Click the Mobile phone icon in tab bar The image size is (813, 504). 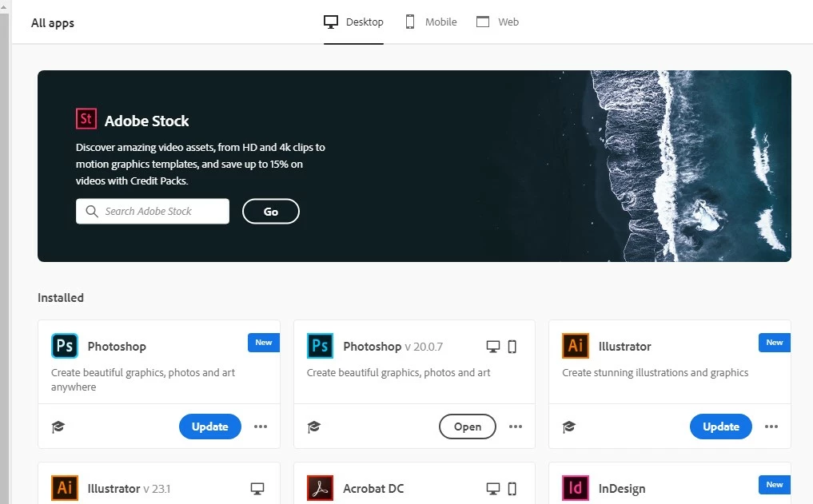(x=410, y=22)
